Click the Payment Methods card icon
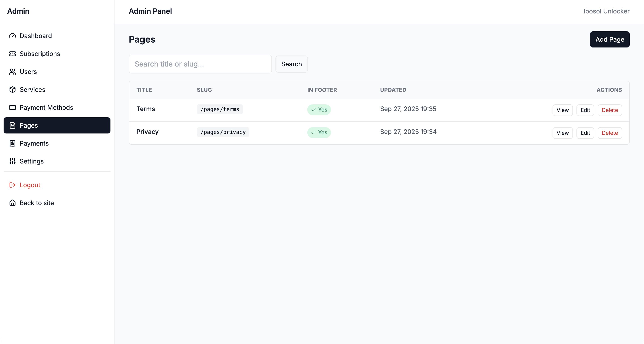 (13, 107)
